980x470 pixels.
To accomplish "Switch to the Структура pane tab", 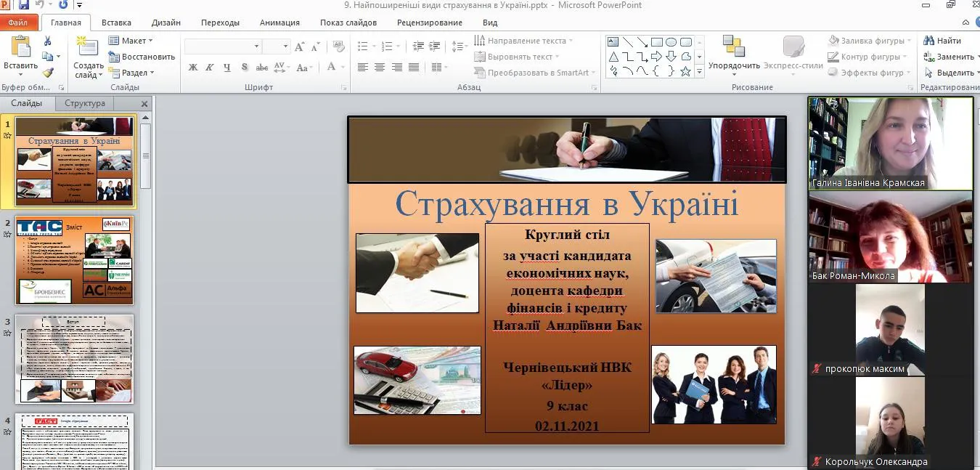I will point(85,103).
